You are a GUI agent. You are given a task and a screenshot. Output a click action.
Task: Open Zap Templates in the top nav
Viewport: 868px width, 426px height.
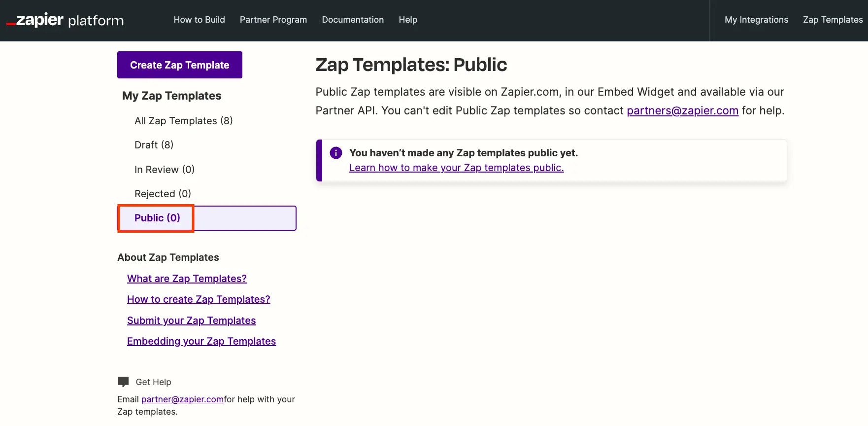click(833, 20)
